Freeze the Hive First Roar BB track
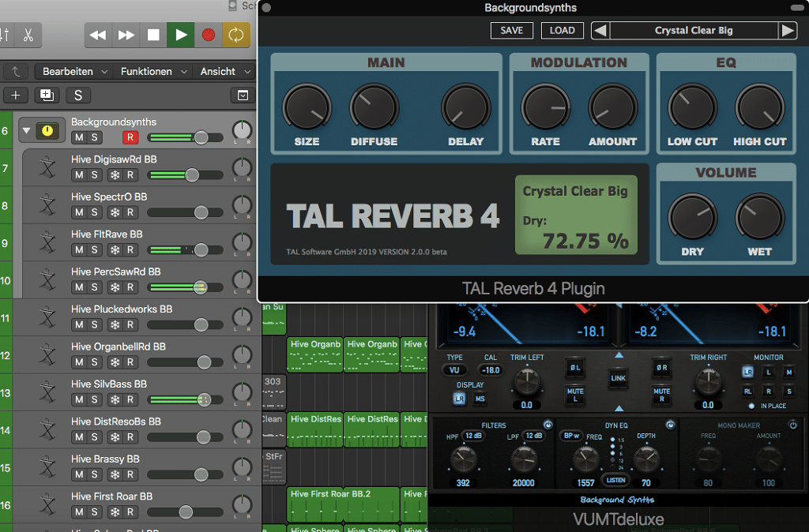Viewport: 809px width, 532px height. (x=115, y=512)
